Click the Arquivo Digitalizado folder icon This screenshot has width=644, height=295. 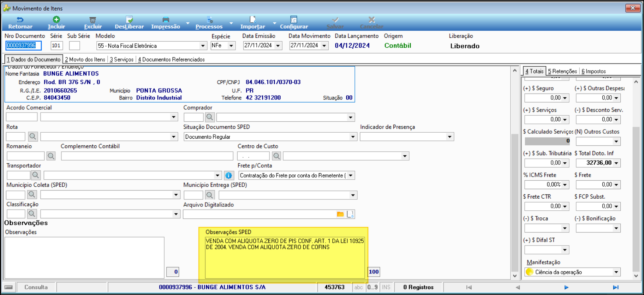point(340,214)
